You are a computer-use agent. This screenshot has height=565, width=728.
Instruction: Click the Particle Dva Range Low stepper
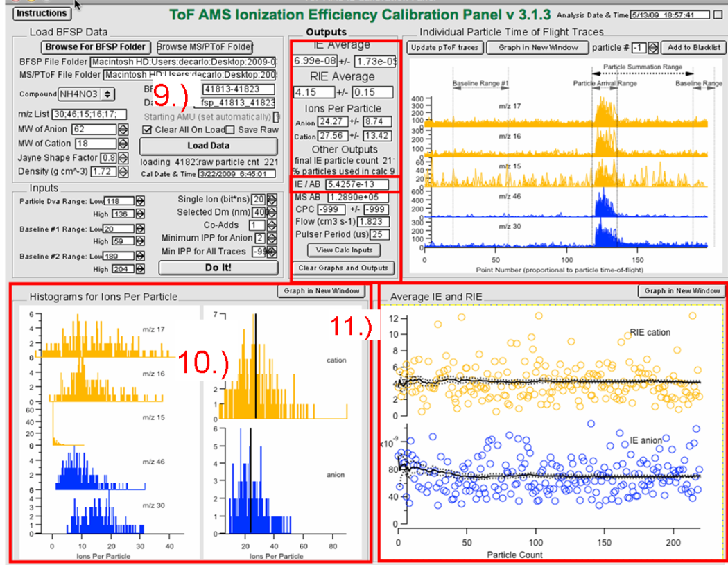[x=140, y=201]
